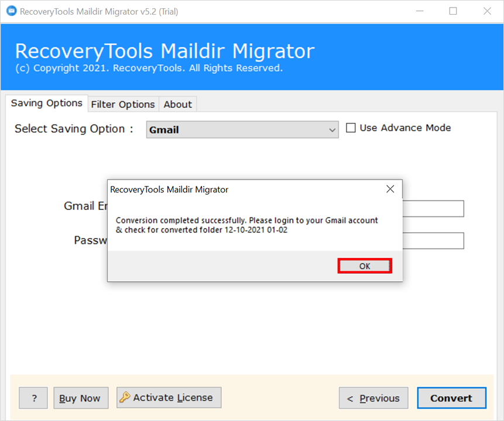Screen dimensions: 504x421
Task: Close the RecoveryTools Maildir Migrator message dialog
Action: click(x=390, y=189)
